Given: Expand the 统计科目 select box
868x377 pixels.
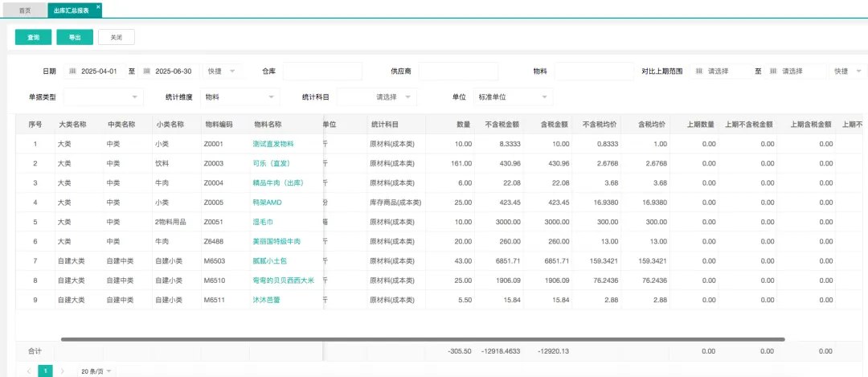Looking at the screenshot, I should tap(376, 97).
